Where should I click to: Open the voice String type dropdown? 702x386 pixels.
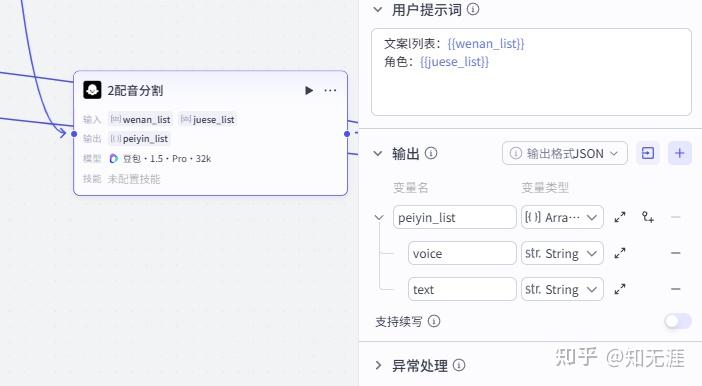pyautogui.click(x=562, y=253)
